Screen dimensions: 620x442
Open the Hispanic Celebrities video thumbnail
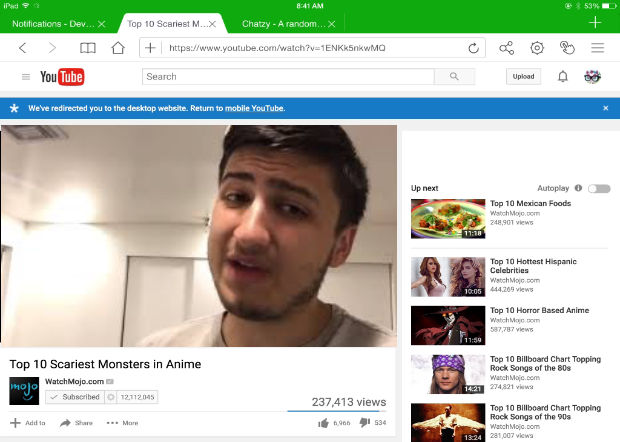coord(448,277)
